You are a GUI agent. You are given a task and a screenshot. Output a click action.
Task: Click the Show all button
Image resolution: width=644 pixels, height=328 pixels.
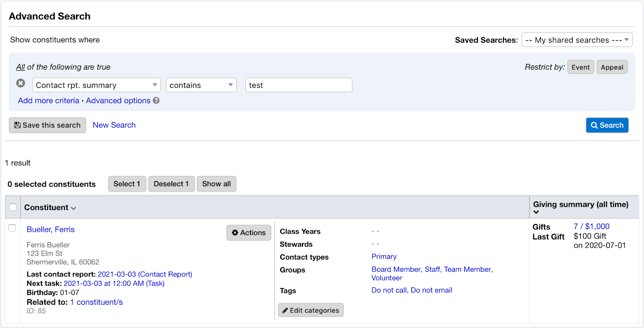217,184
